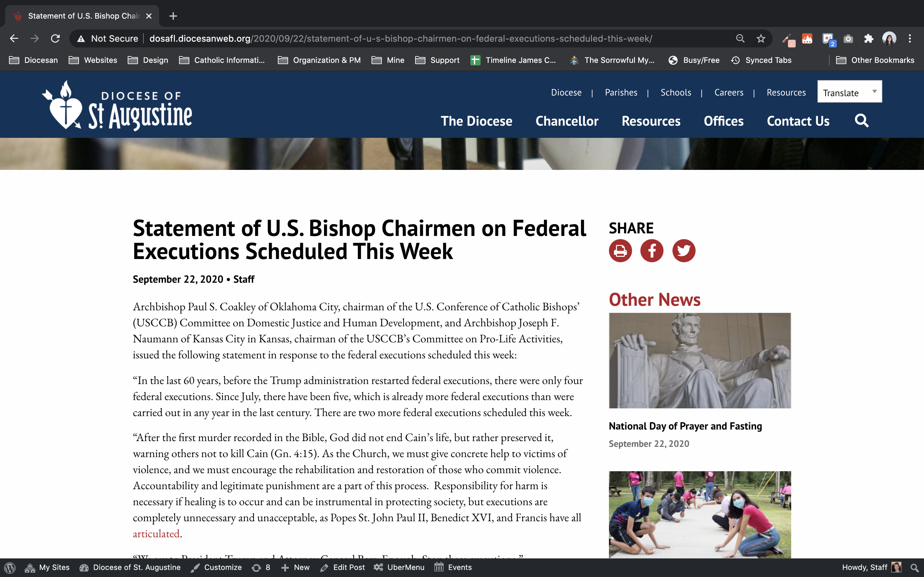Open Chrome extensions puzzle icon
This screenshot has width=924, height=577.
click(868, 38)
